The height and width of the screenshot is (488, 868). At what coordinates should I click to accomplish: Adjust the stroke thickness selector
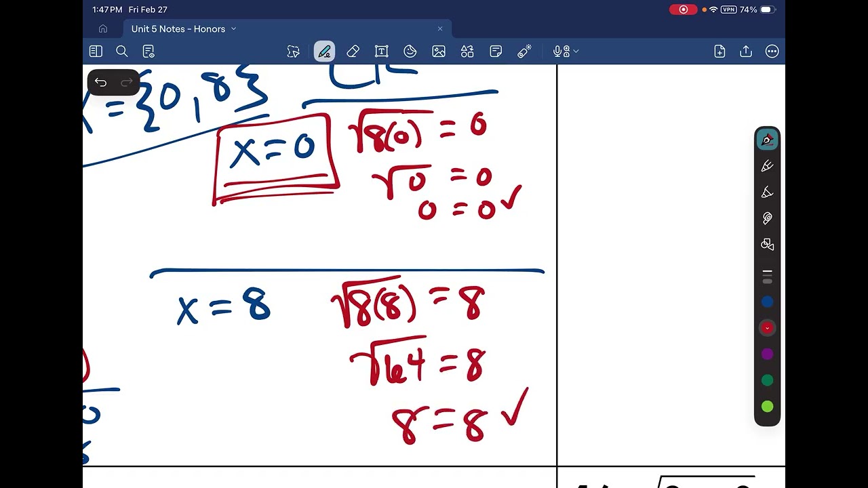768,276
